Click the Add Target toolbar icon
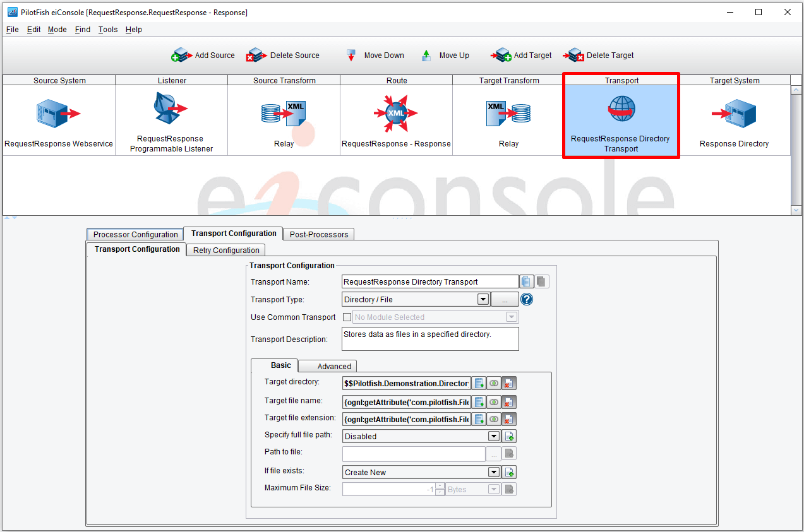804x532 pixels. tap(501, 56)
